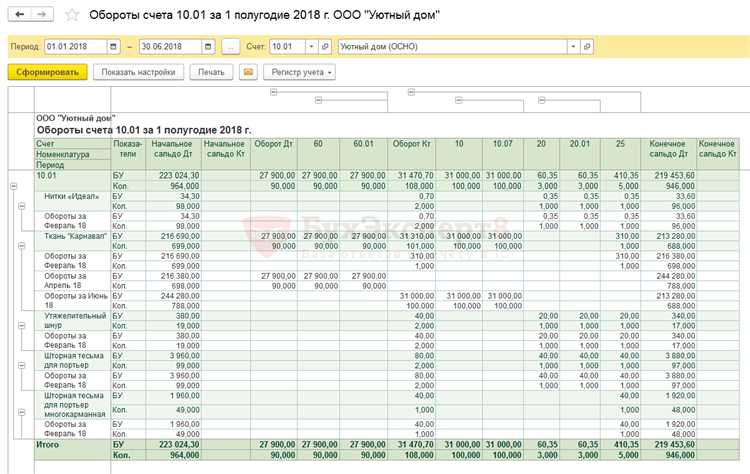Open calendar for start date 01.01.2018
The width and height of the screenshot is (750, 474).
tap(113, 47)
